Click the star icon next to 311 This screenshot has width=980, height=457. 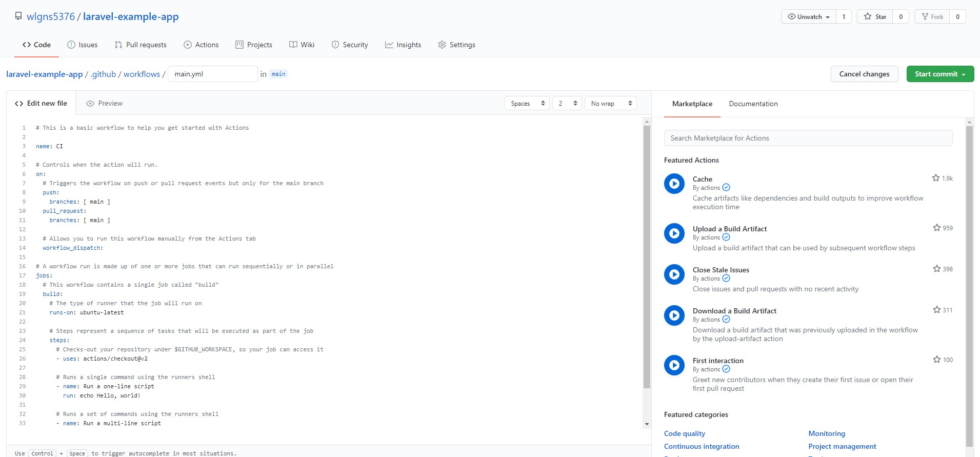coord(937,310)
